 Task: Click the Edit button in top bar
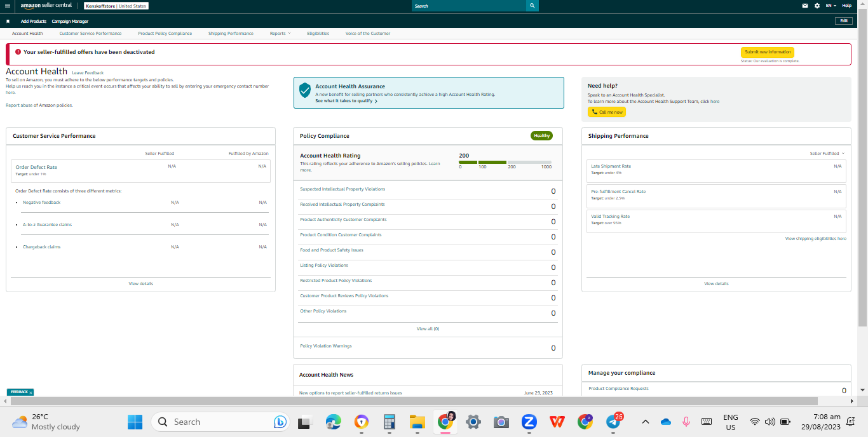(x=844, y=21)
